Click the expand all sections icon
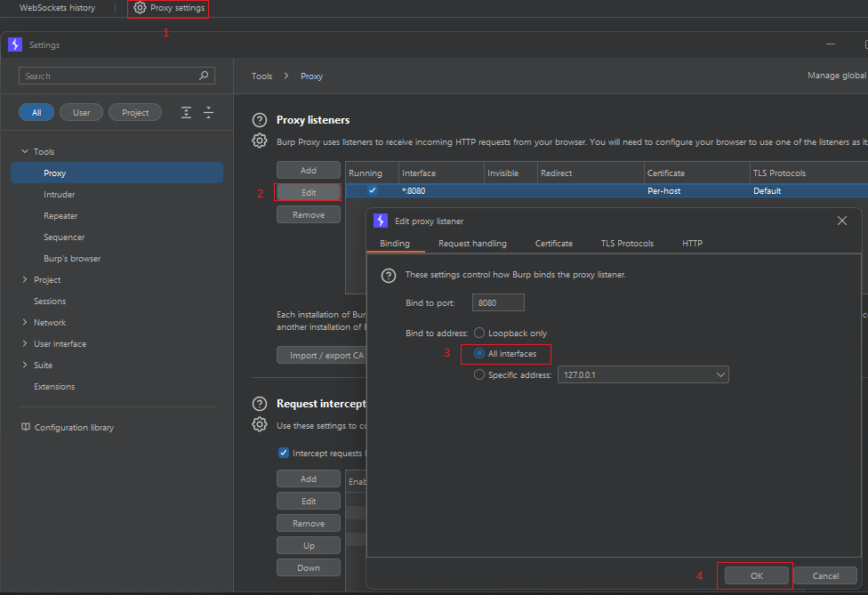The height and width of the screenshot is (595, 868). [186, 112]
